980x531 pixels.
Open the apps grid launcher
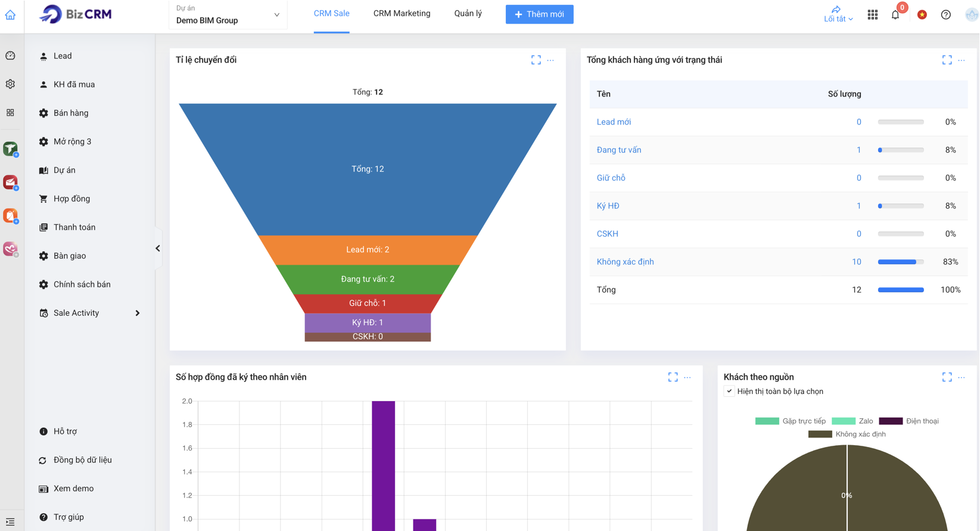[873, 15]
